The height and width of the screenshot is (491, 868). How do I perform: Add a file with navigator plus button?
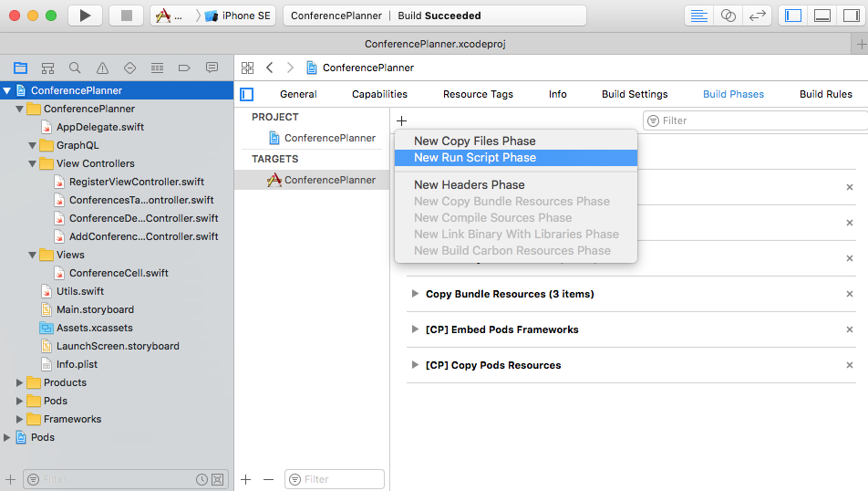[x=10, y=479]
